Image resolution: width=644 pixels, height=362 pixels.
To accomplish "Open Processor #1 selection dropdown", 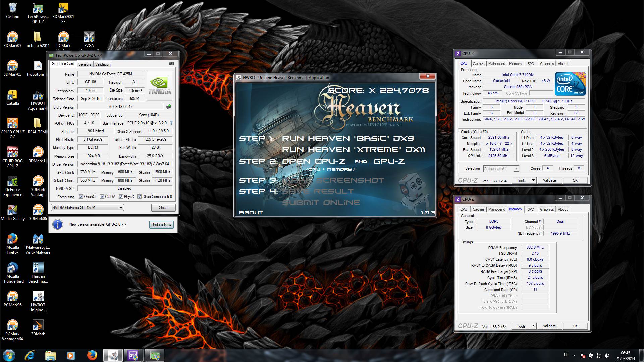I will [501, 169].
